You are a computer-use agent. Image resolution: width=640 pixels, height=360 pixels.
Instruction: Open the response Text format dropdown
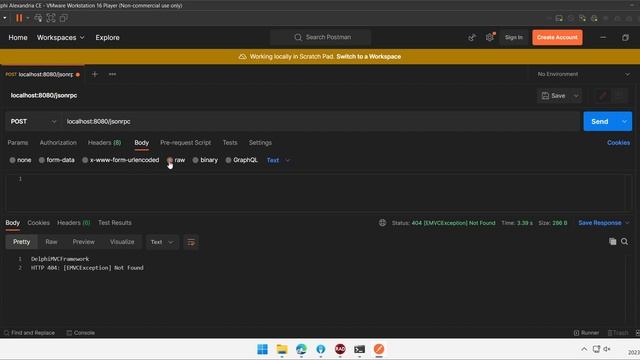point(162,242)
